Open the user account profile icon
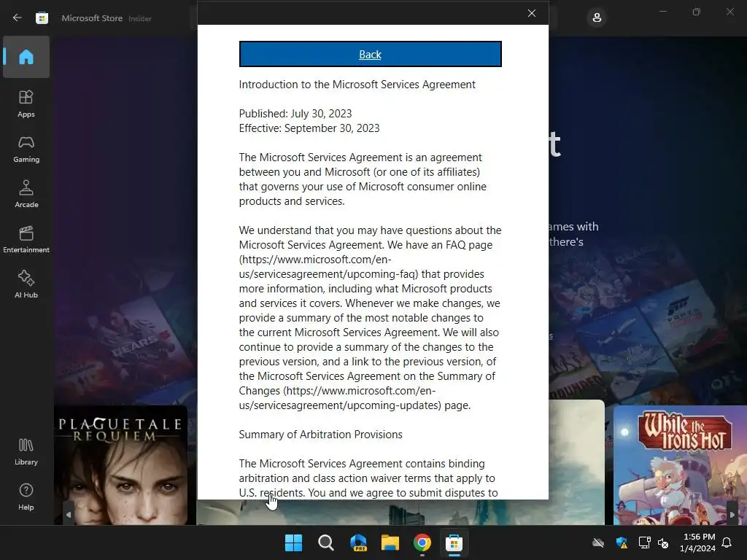This screenshot has height=560, width=747. 597,18
